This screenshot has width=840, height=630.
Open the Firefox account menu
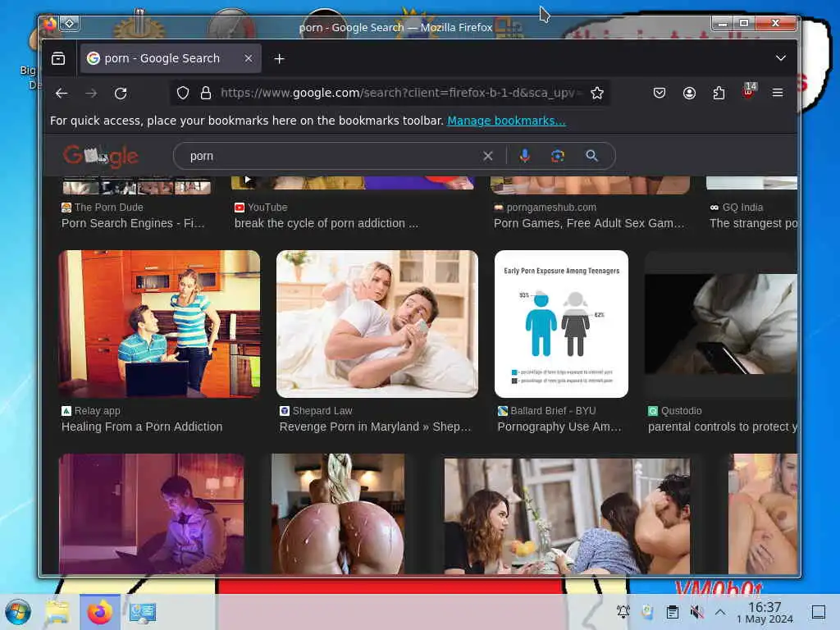pos(689,94)
